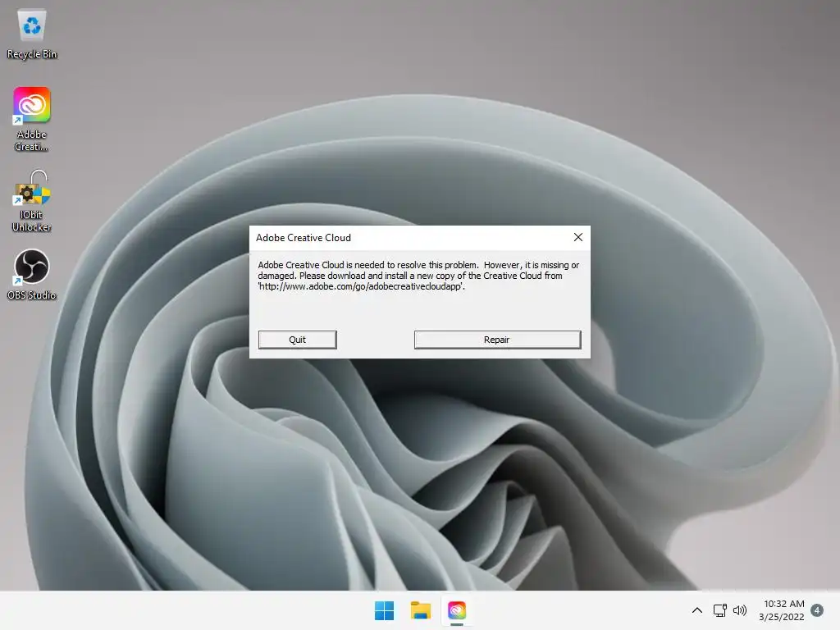This screenshot has height=630, width=840.
Task: Select the Adobe Creative Cloud desktop shortcut
Action: (x=32, y=120)
